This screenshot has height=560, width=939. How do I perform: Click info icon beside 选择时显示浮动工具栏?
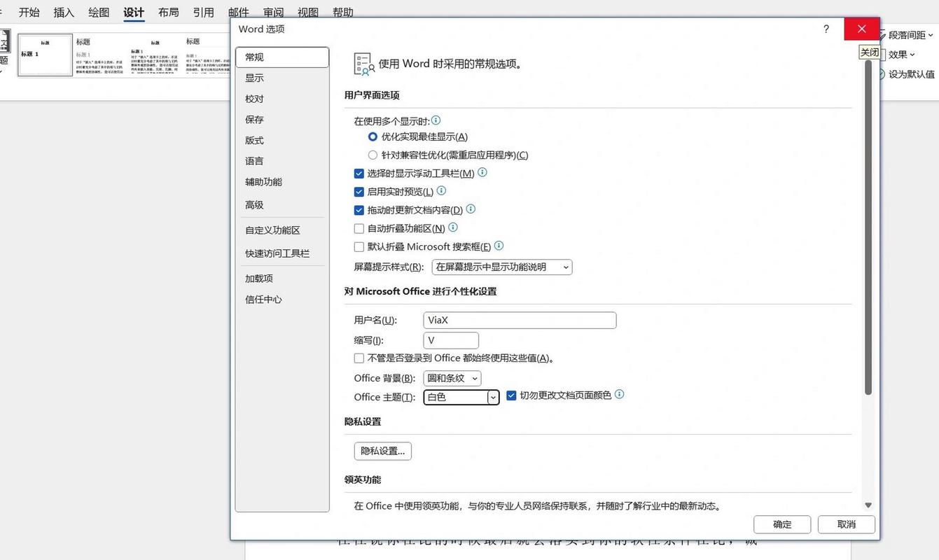pos(482,172)
